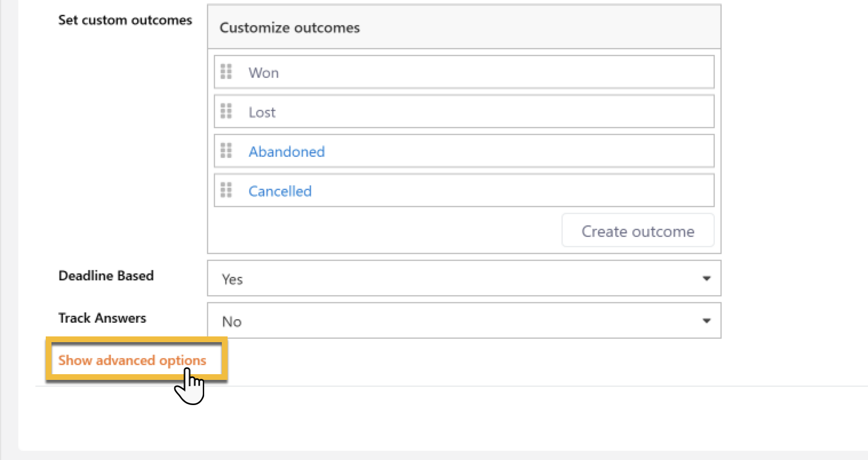Image resolution: width=868 pixels, height=460 pixels.
Task: Click the arrow on the Deadline Based dropdown
Action: tap(706, 279)
